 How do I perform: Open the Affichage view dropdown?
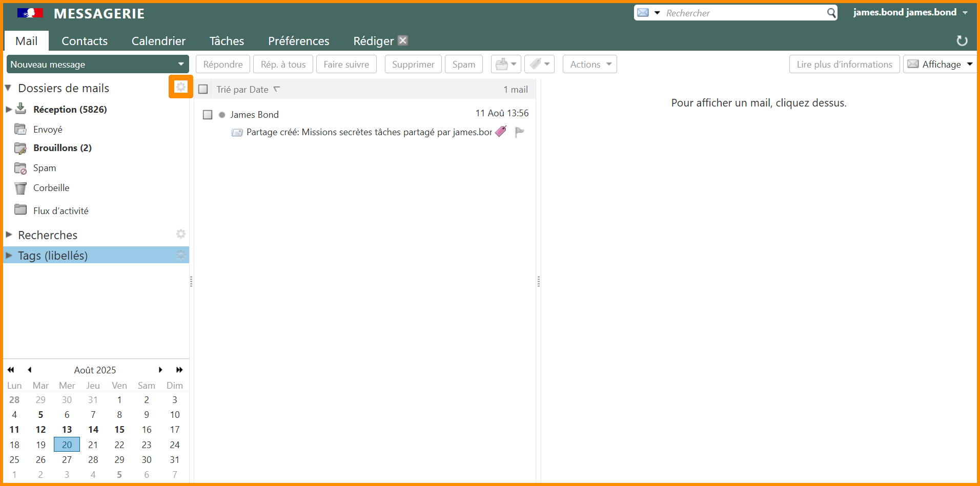(x=940, y=65)
